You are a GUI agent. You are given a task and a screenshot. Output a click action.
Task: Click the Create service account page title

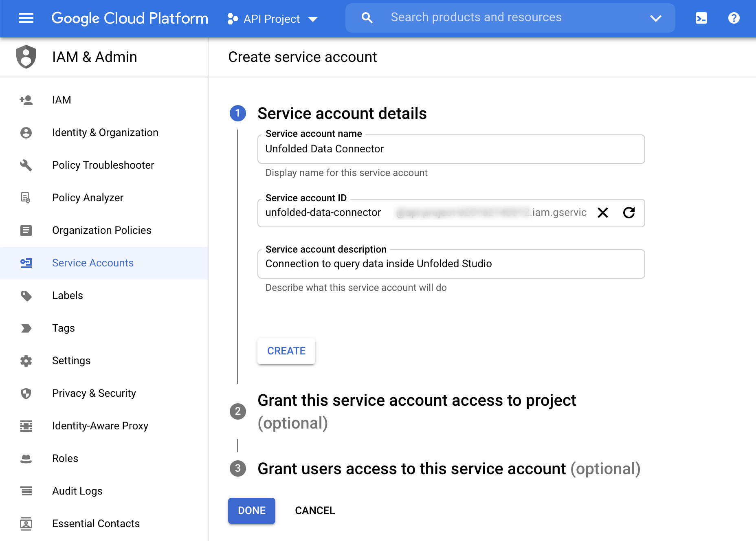tap(303, 57)
